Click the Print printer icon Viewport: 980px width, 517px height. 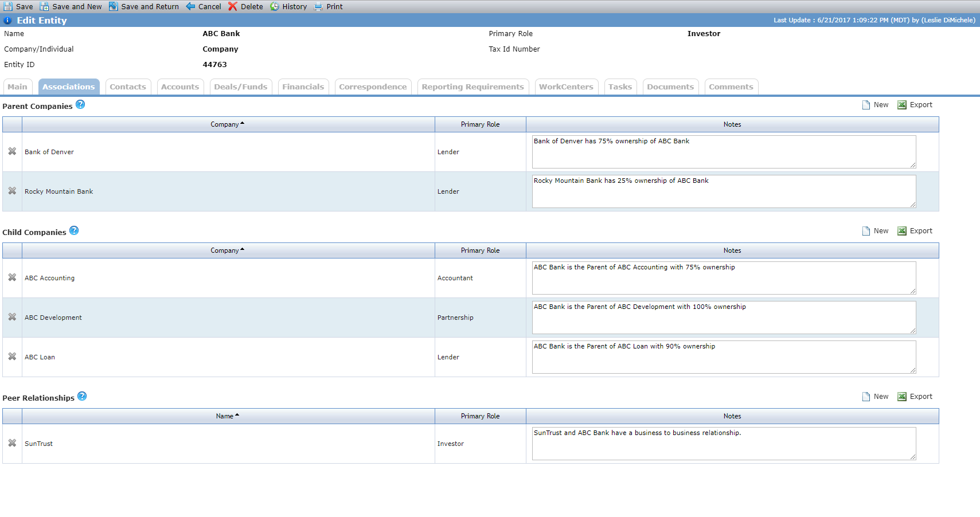(318, 6)
